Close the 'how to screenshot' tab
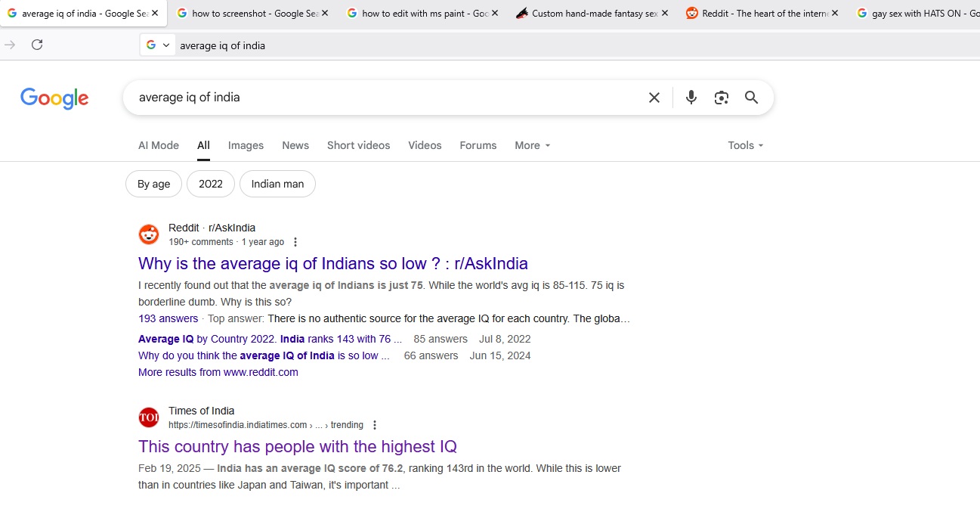This screenshot has height=512, width=980. (325, 13)
